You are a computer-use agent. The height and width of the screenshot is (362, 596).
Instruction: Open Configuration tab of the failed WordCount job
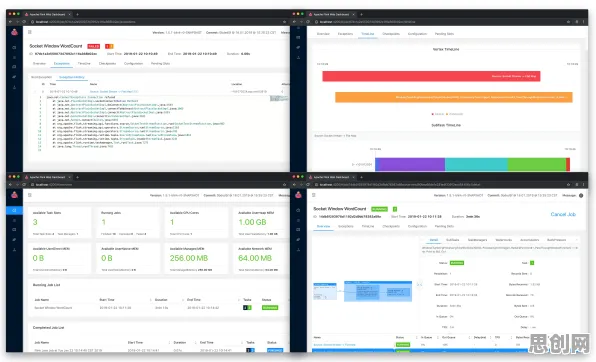(133, 64)
